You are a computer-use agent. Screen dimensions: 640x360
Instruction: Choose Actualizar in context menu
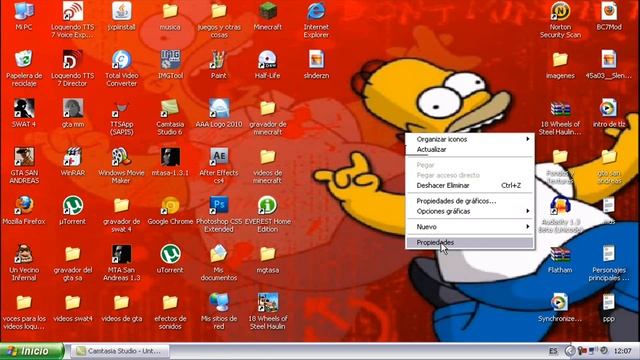click(x=470, y=149)
